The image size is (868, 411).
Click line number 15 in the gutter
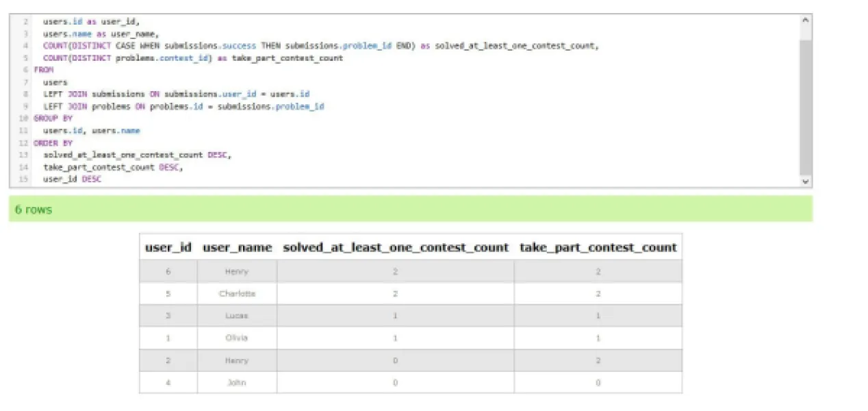24,179
